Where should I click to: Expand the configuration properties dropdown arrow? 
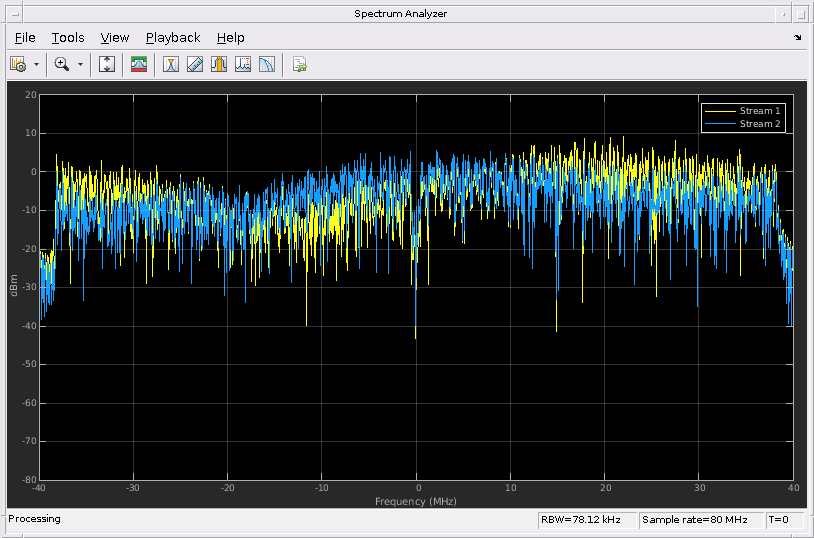(x=37, y=64)
